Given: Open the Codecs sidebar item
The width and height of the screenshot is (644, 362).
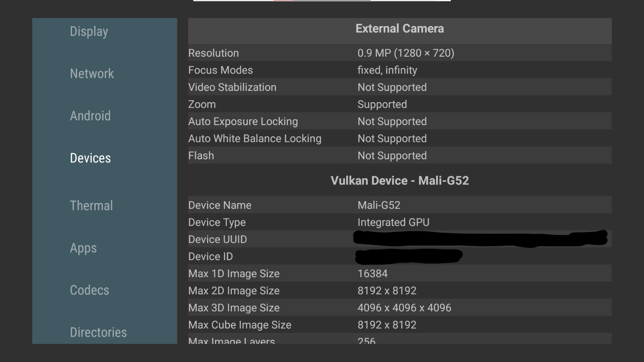Looking at the screenshot, I should pyautogui.click(x=89, y=290).
